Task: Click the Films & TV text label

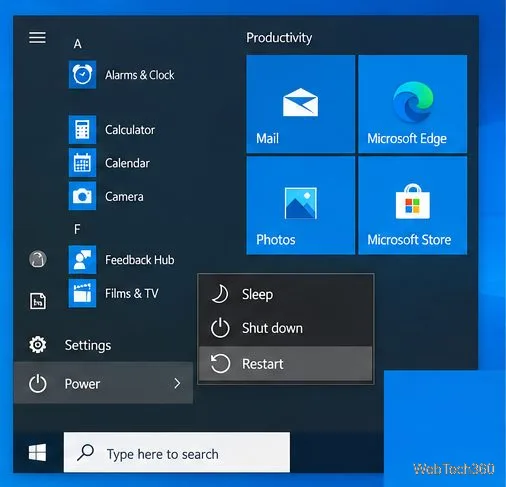Action: 132,293
